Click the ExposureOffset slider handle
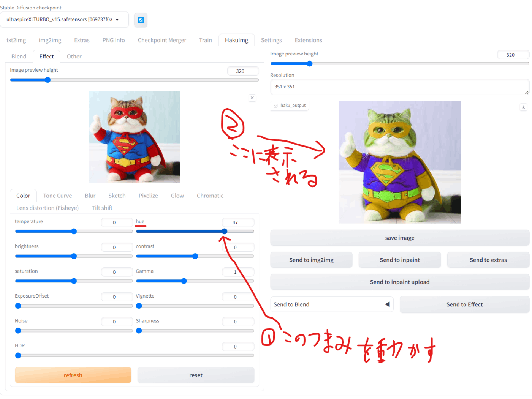This screenshot has height=399, width=532. pos(18,306)
